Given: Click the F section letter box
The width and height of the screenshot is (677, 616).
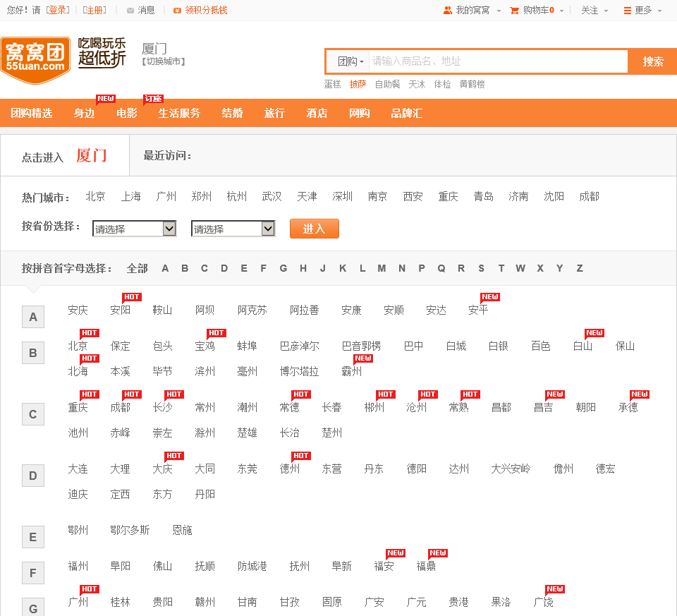Looking at the screenshot, I should [33, 573].
